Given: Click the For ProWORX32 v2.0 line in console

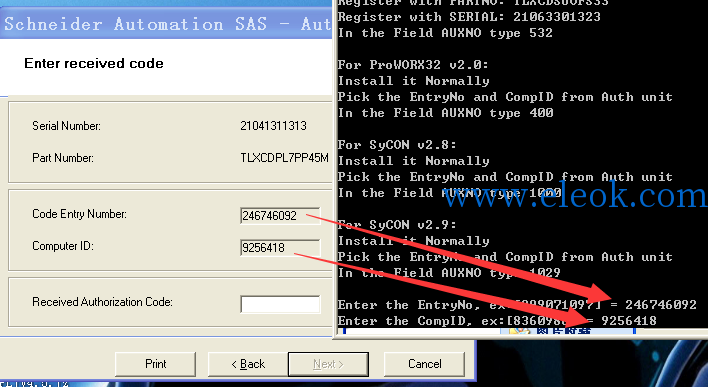Looking at the screenshot, I should click(413, 65).
